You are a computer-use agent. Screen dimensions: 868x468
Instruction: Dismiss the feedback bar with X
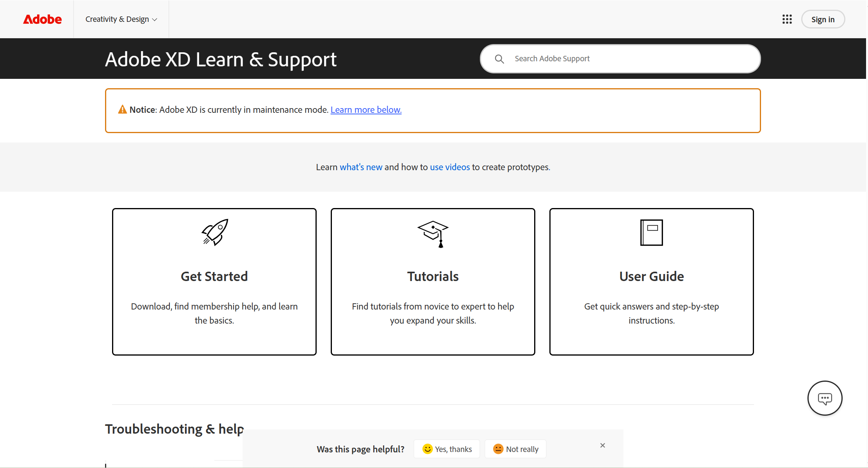point(602,445)
